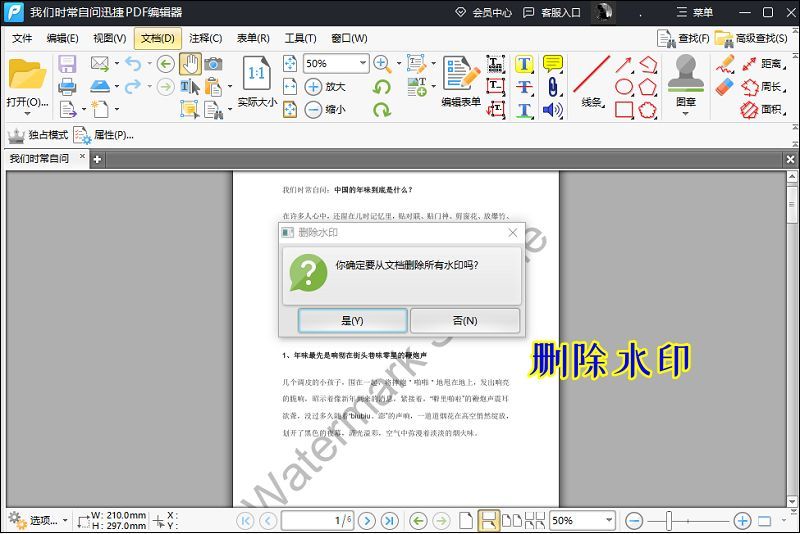Select the Area (面积) measure tool
This screenshot has height=534, width=800.
pos(763,109)
